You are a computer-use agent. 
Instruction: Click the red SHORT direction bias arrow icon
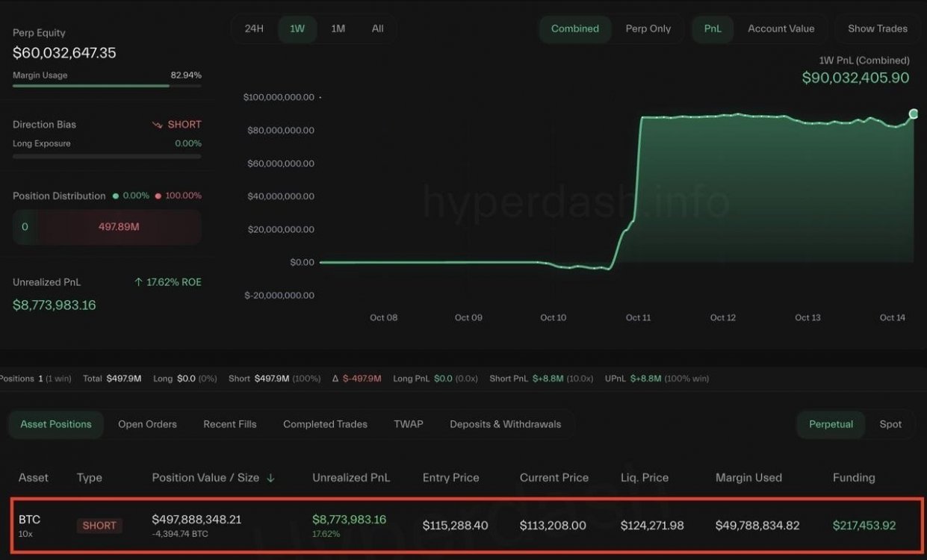[x=157, y=125]
